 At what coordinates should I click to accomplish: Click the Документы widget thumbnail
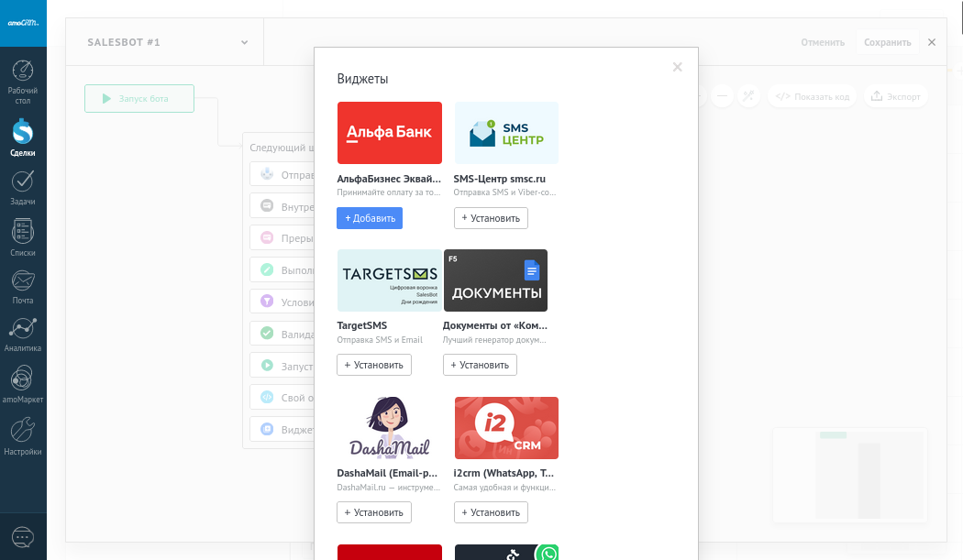coord(495,280)
